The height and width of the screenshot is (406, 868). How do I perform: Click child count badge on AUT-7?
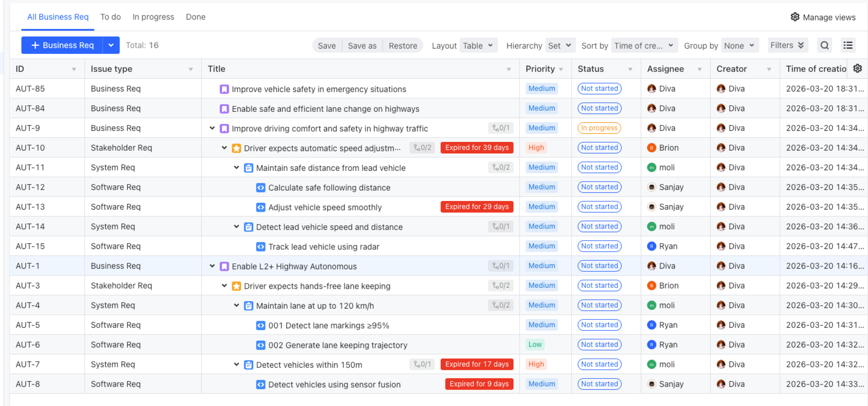[x=422, y=364]
